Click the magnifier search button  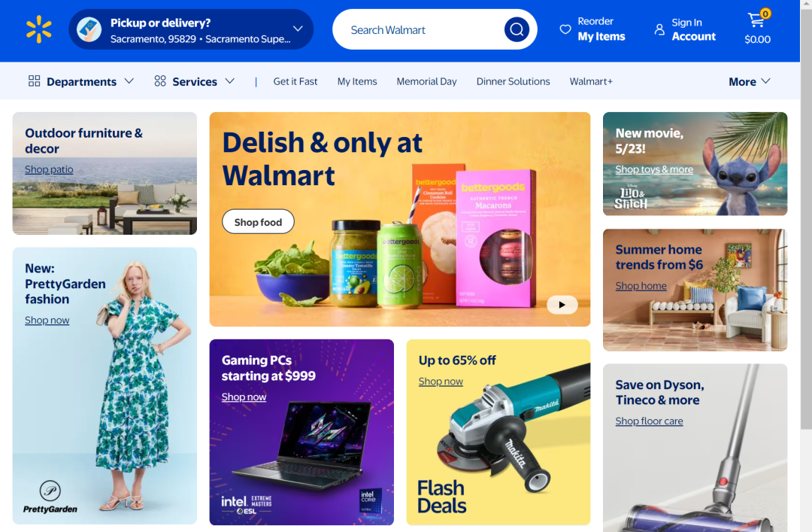[517, 29]
